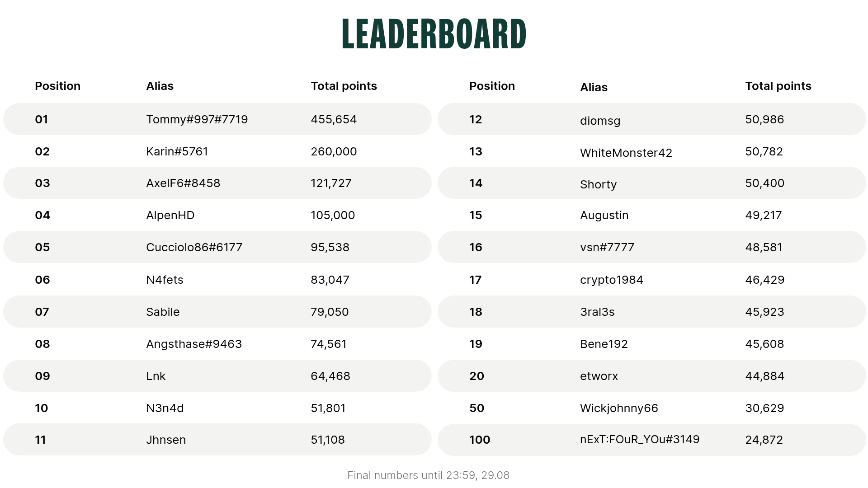Select the Tommy#997#7719 first place row

coord(217,119)
